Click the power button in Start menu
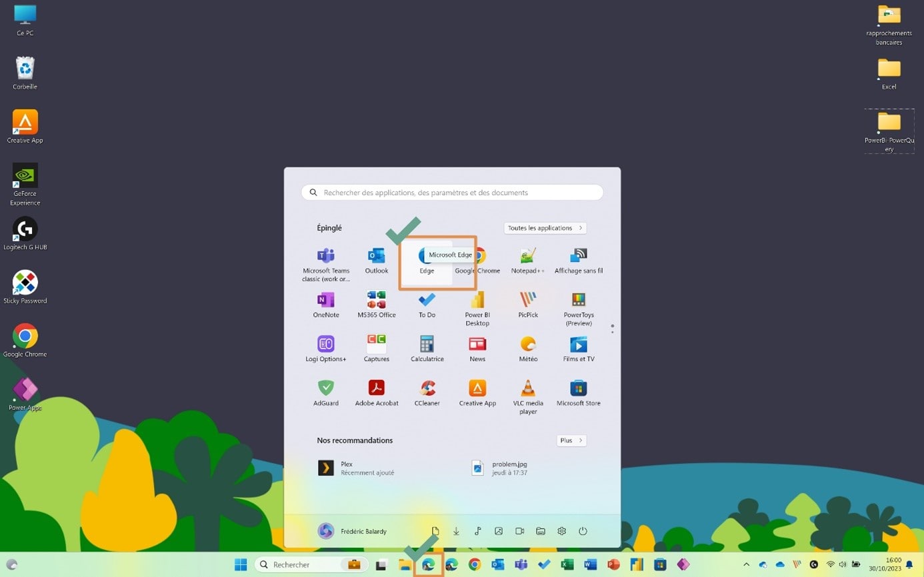The width and height of the screenshot is (924, 577). tap(583, 531)
